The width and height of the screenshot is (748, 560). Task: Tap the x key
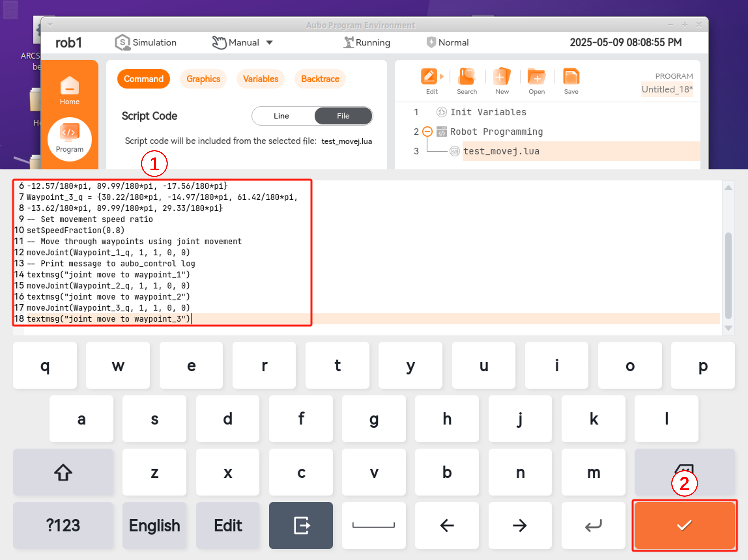click(x=228, y=472)
